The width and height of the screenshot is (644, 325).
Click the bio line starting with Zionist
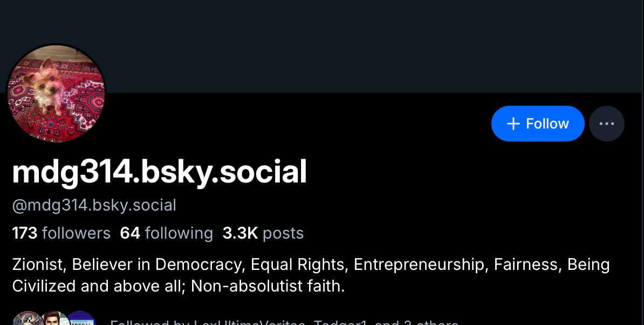pos(311,265)
